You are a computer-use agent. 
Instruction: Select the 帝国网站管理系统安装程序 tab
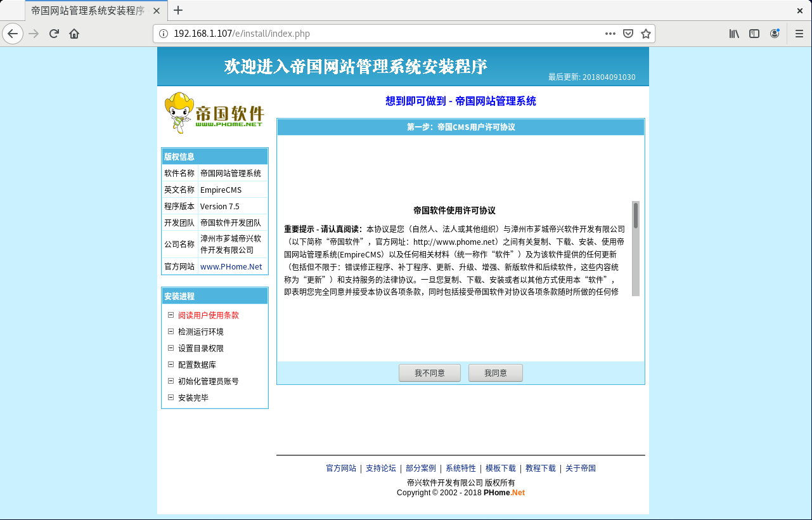96,10
